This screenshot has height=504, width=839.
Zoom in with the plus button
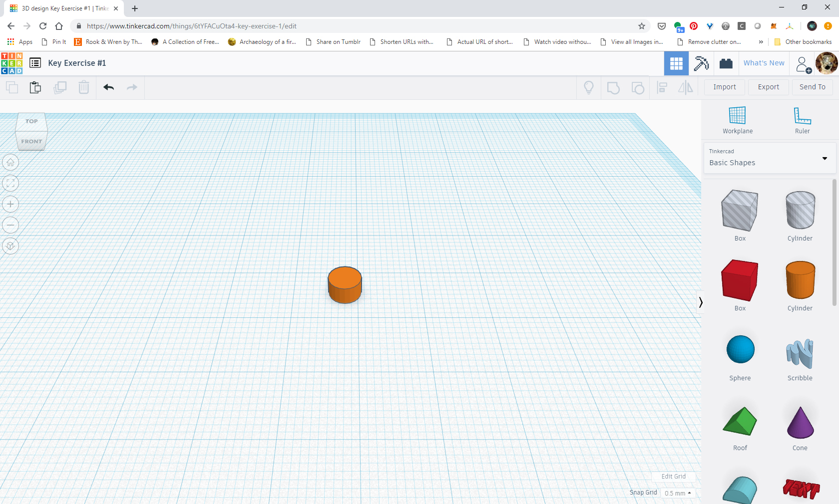(x=10, y=204)
